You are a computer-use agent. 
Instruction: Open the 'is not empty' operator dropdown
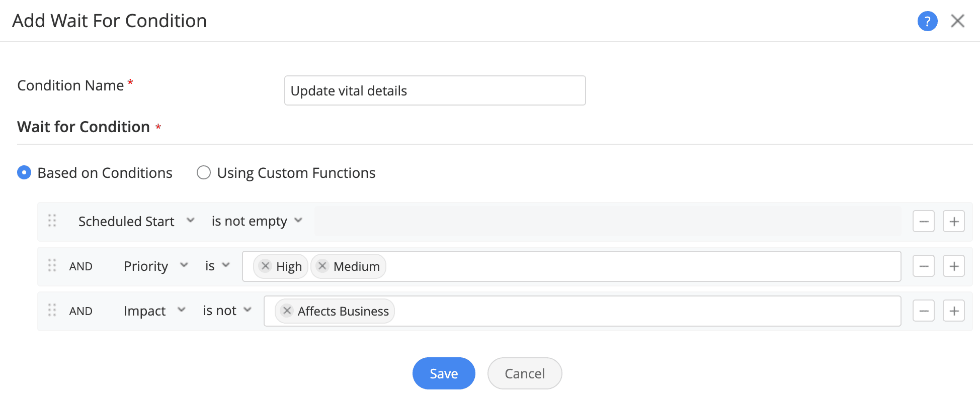(257, 221)
